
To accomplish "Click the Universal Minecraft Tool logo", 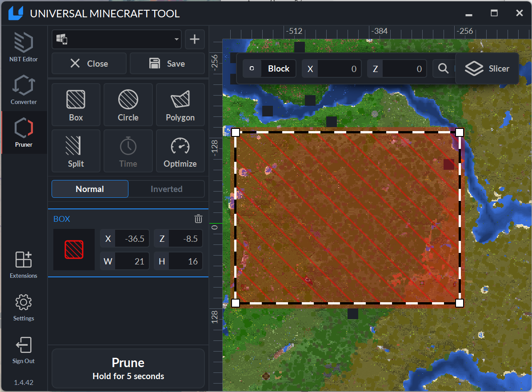I will click(x=16, y=13).
